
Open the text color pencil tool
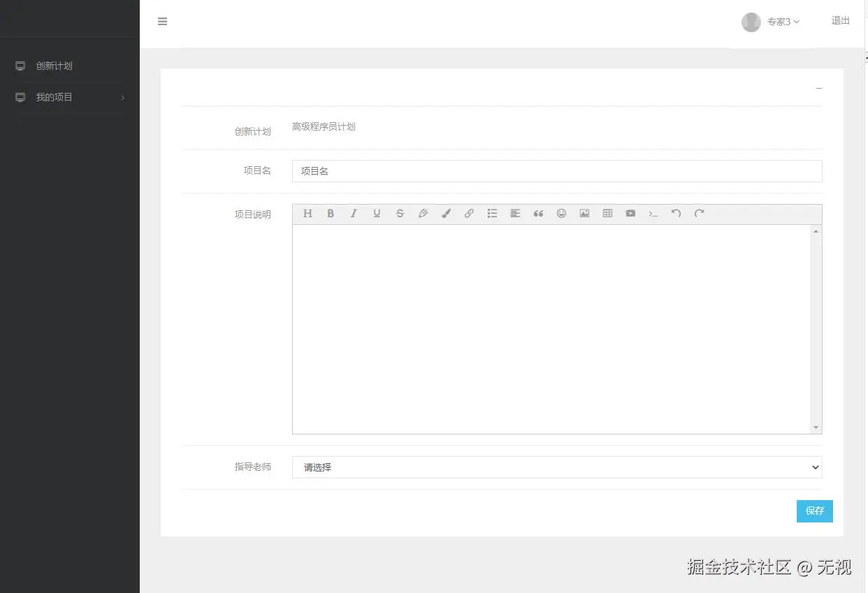point(423,214)
